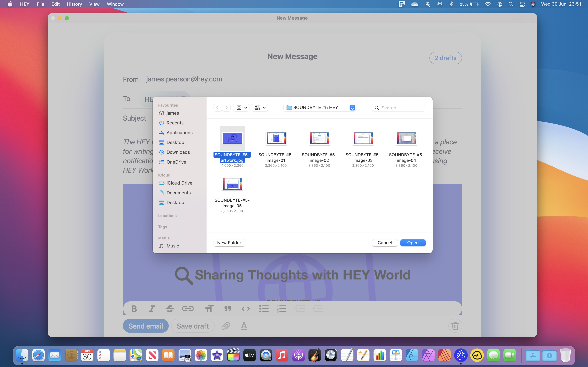
Task: Click the Bold formatting icon
Action: [x=134, y=309]
